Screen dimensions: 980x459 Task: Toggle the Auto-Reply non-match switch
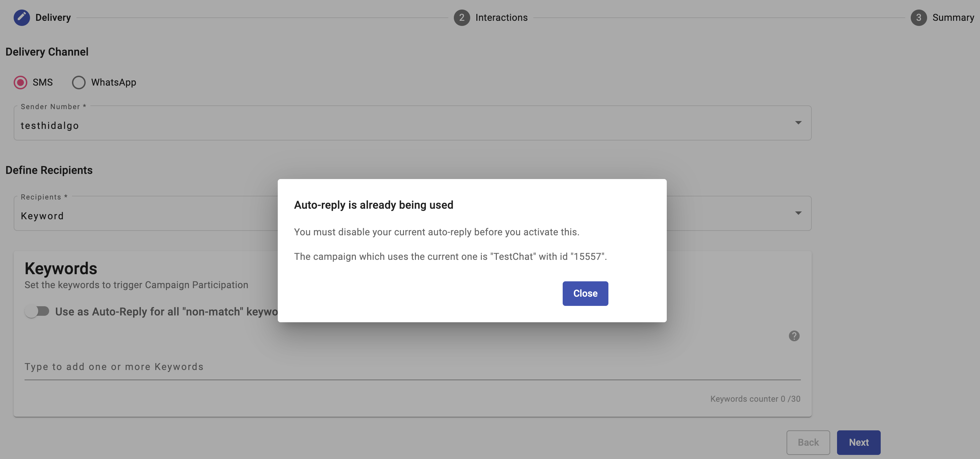coord(37,311)
